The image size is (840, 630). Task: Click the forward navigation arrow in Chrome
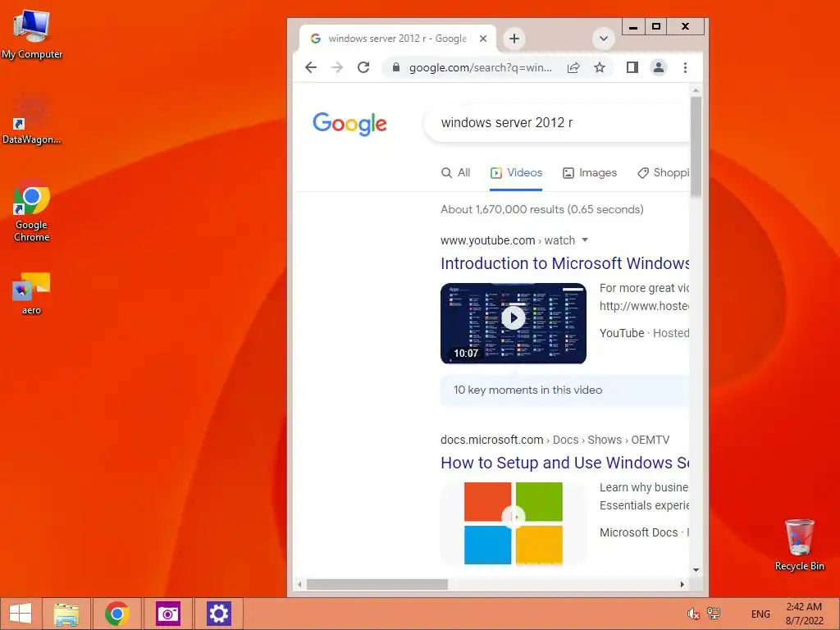point(337,67)
